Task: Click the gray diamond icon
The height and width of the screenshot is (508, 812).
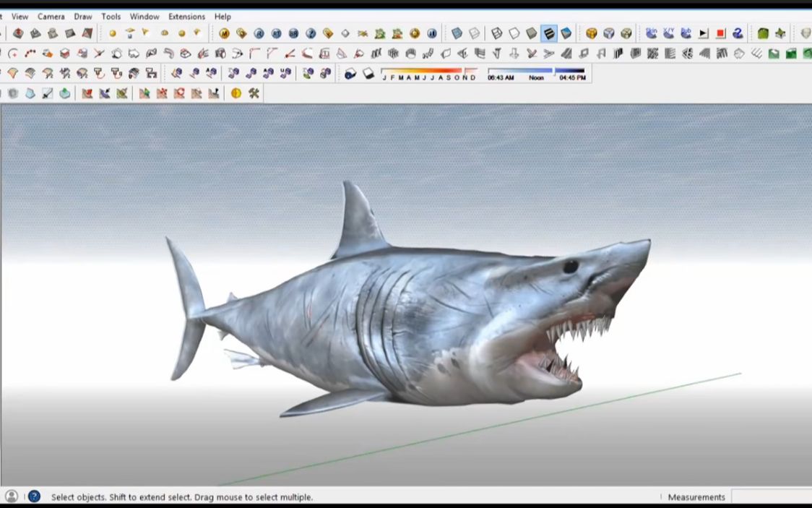Action: pyautogui.click(x=345, y=34)
